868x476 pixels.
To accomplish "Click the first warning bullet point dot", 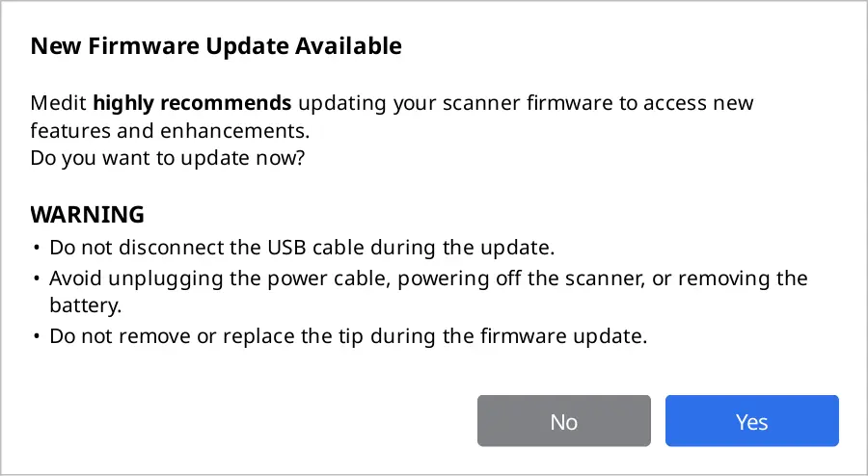I will pos(37,248).
